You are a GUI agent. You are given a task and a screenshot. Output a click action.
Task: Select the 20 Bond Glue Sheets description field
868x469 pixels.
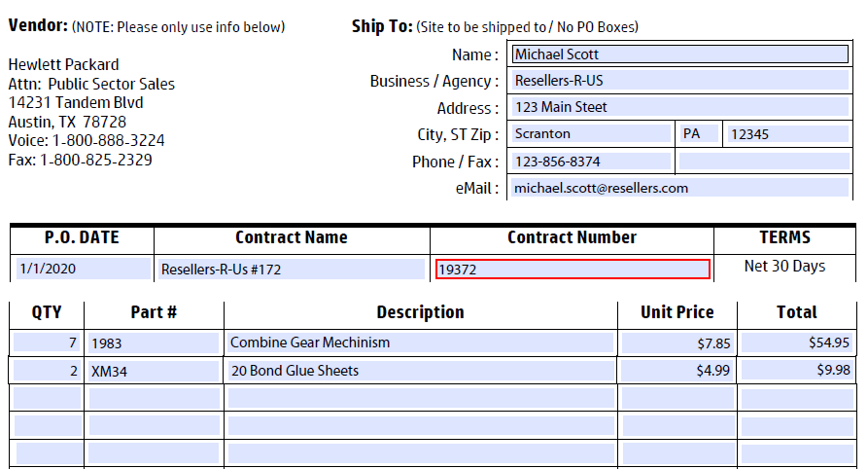pos(421,371)
